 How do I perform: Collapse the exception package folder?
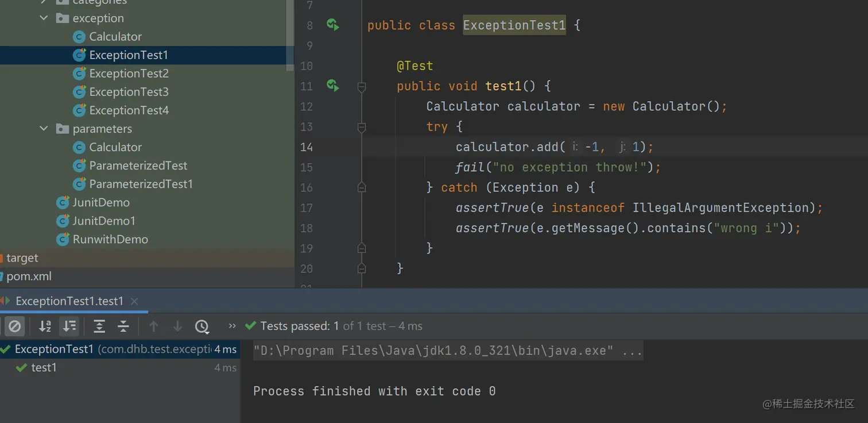point(44,18)
